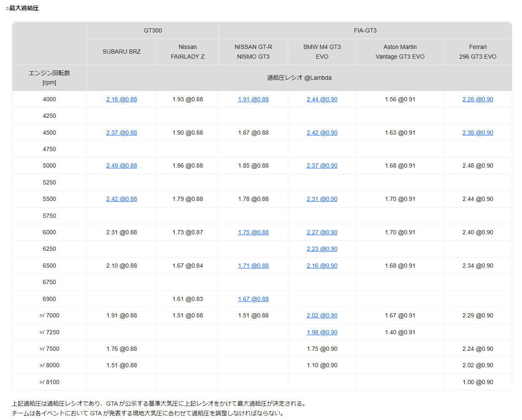Click the 1.87 @0.88 cell

(253, 133)
